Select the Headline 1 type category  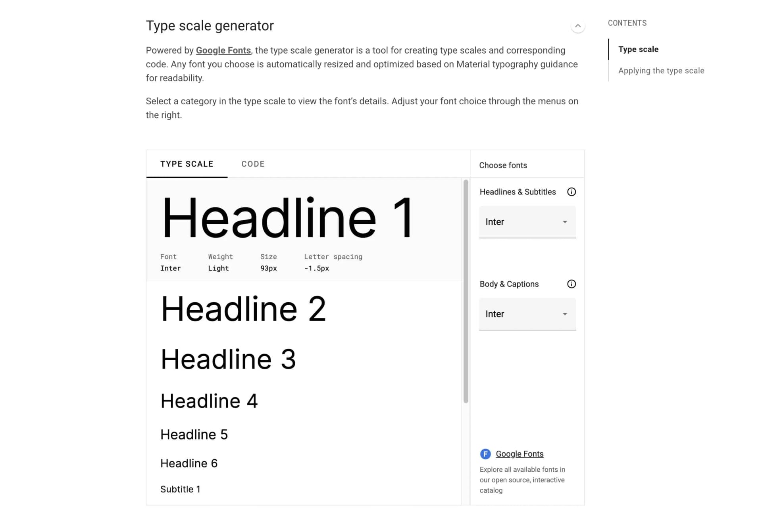tap(289, 217)
